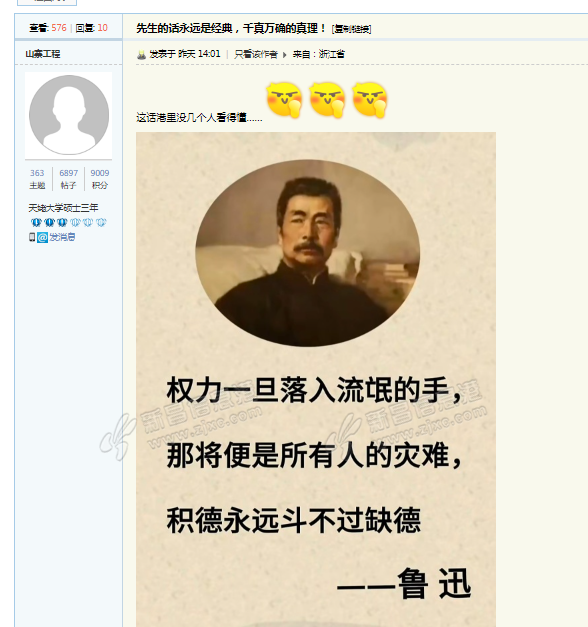Click the small arrow after 只看该作者
The height and width of the screenshot is (627, 588).
pyautogui.click(x=284, y=55)
